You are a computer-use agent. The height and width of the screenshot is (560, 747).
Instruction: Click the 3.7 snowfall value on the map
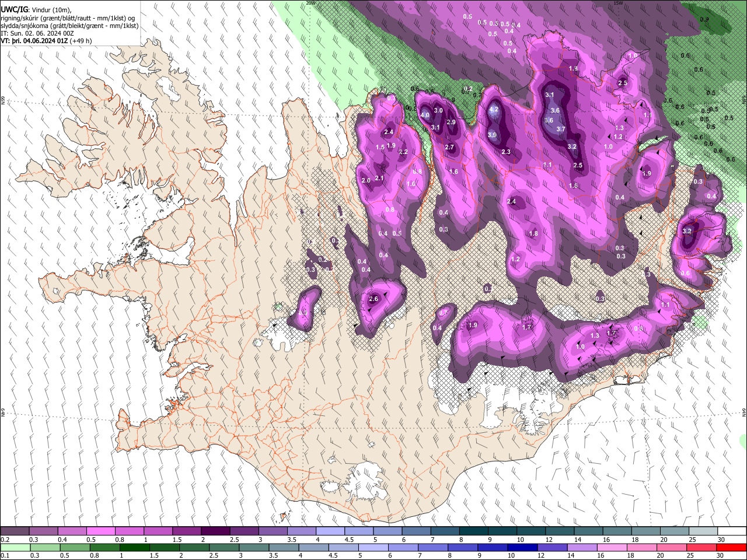561,129
